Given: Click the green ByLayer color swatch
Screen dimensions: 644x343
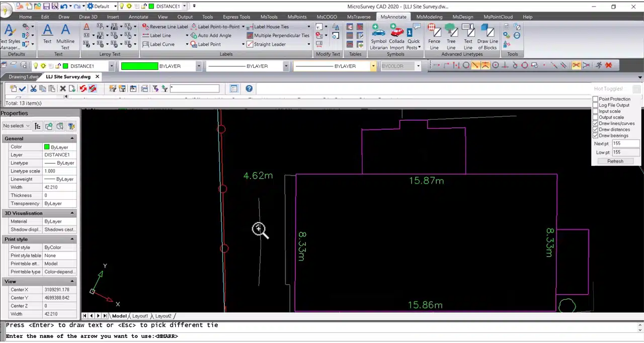Looking at the screenshot, I should pyautogui.click(x=139, y=66).
